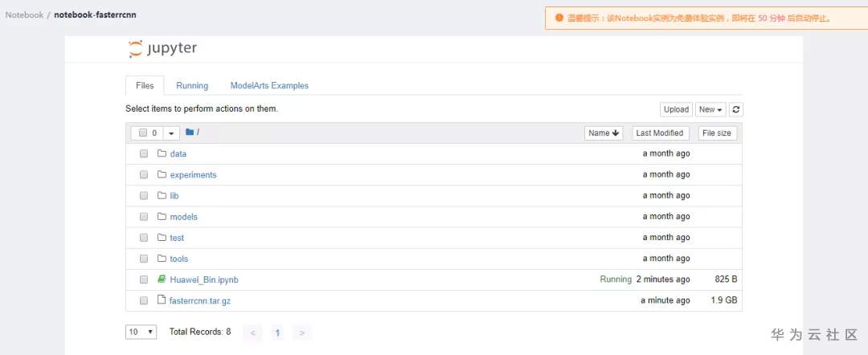Click the data folder icon
The image size is (868, 355).
[x=162, y=153]
